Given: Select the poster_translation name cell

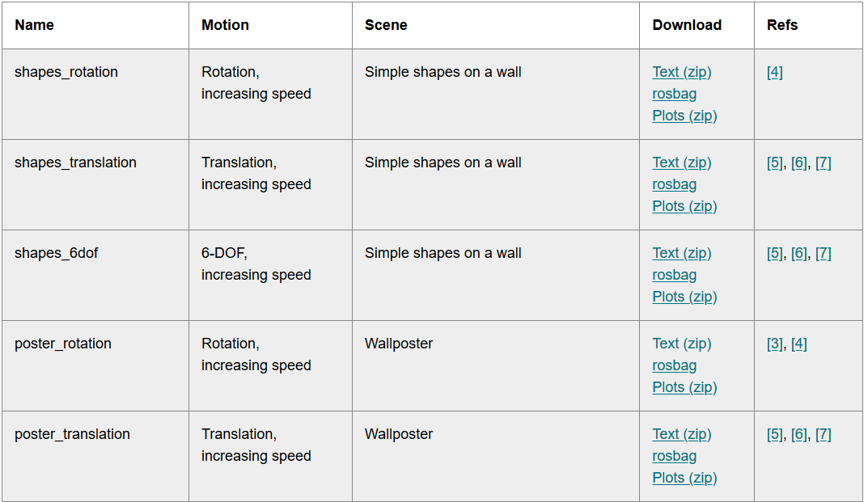Looking at the screenshot, I should click(72, 434).
